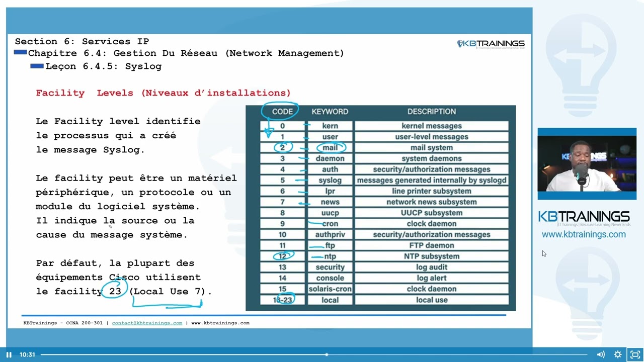The width and height of the screenshot is (644, 362).
Task: Click the 'syslog' keyword cell
Action: [330, 180]
